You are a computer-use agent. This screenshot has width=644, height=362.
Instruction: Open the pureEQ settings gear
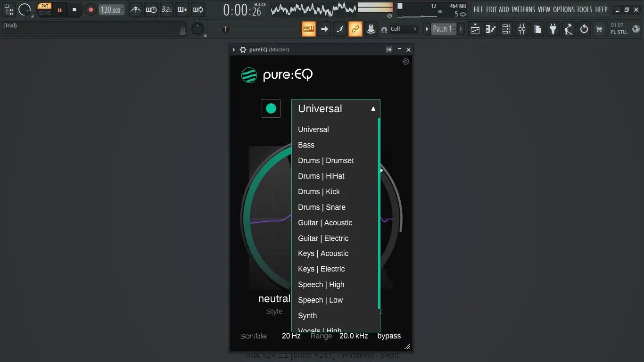click(x=405, y=62)
